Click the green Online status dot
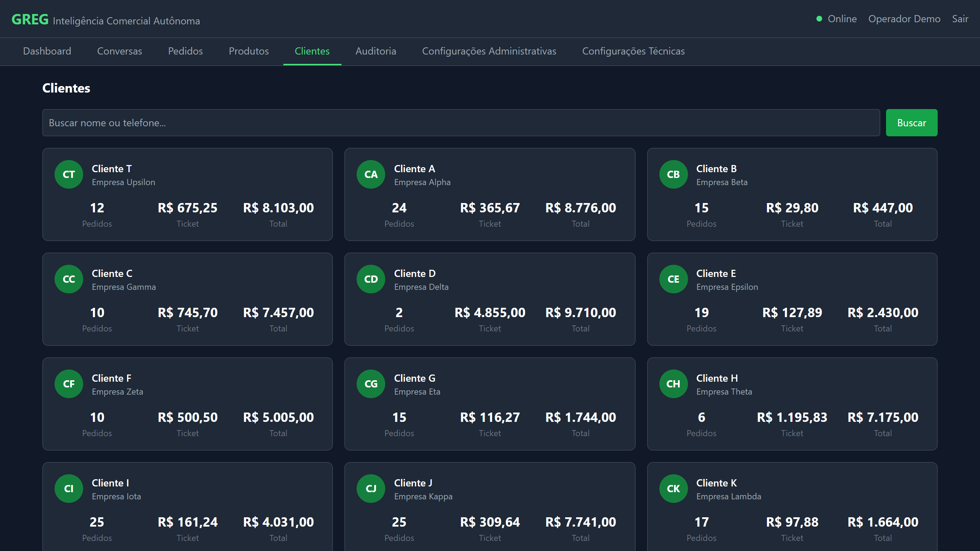Viewport: 980px width, 551px height. 819,19
